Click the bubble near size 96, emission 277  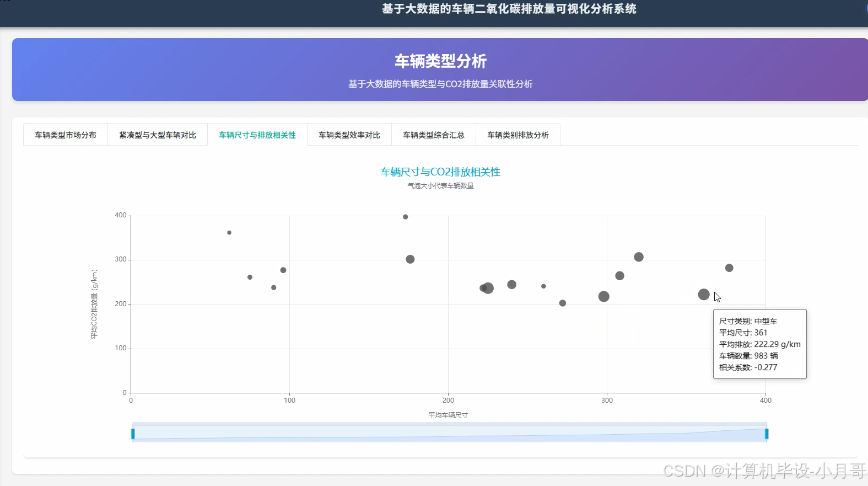tap(283, 270)
